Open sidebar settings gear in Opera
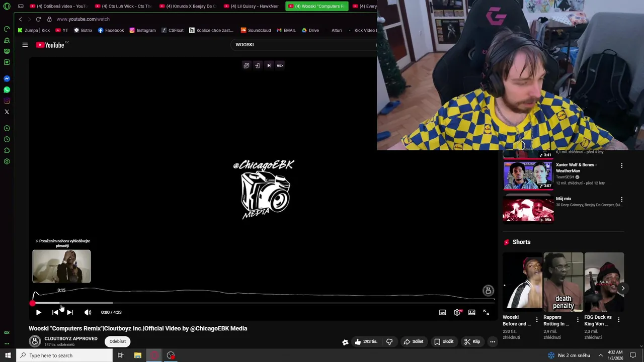This screenshot has height=362, width=644. [x=7, y=162]
